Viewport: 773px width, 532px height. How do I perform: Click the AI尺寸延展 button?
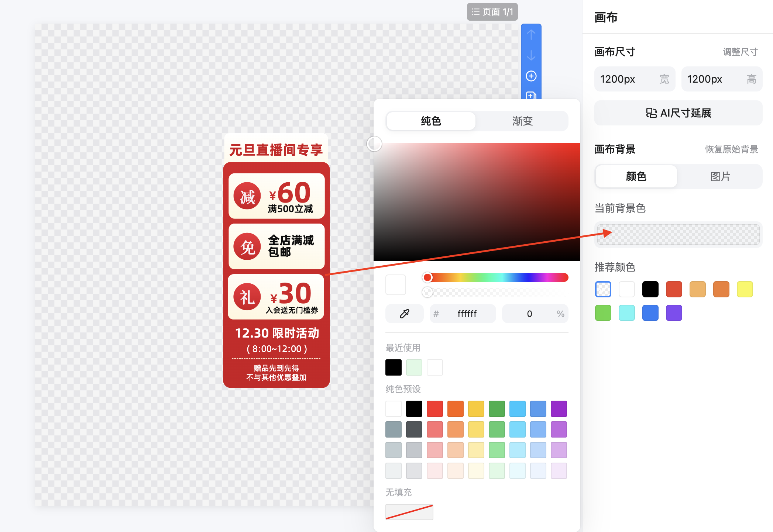(678, 113)
